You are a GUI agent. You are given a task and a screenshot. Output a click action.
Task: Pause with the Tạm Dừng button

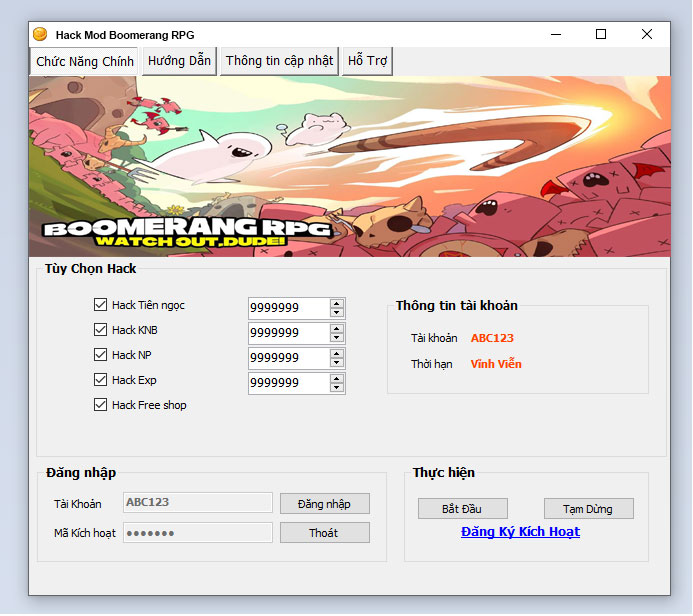pos(588,509)
